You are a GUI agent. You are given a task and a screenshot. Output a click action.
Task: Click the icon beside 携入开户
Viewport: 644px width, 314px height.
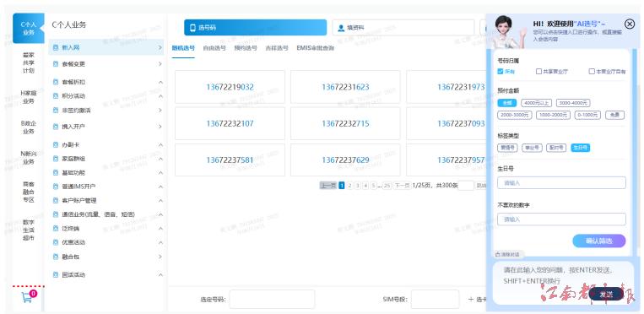point(56,127)
